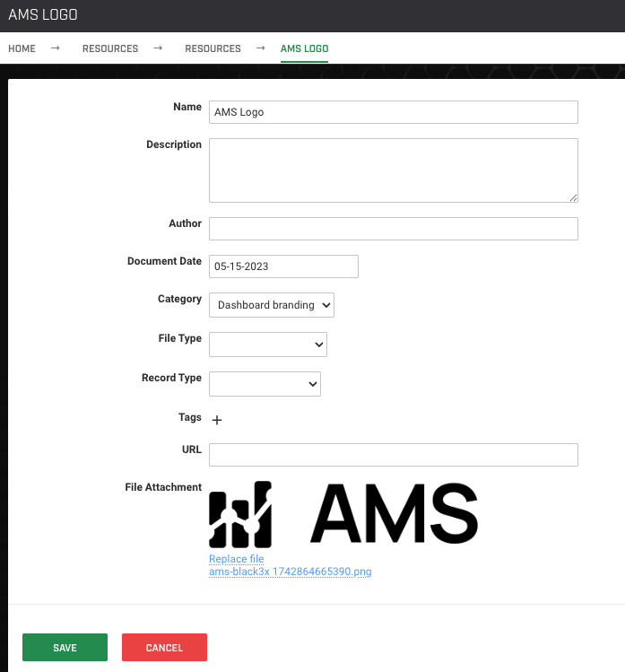Image resolution: width=625 pixels, height=672 pixels.
Task: Click into the Description text area
Action: tap(394, 170)
